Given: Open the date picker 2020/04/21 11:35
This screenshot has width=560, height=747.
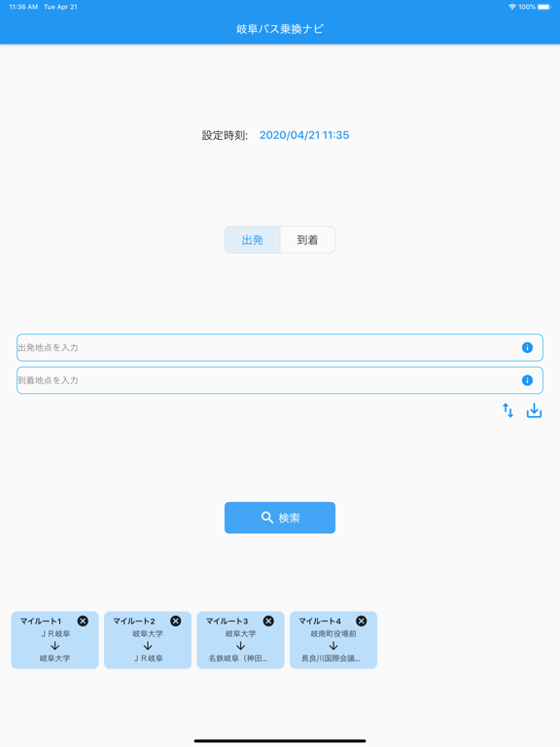Looking at the screenshot, I should click(x=304, y=135).
